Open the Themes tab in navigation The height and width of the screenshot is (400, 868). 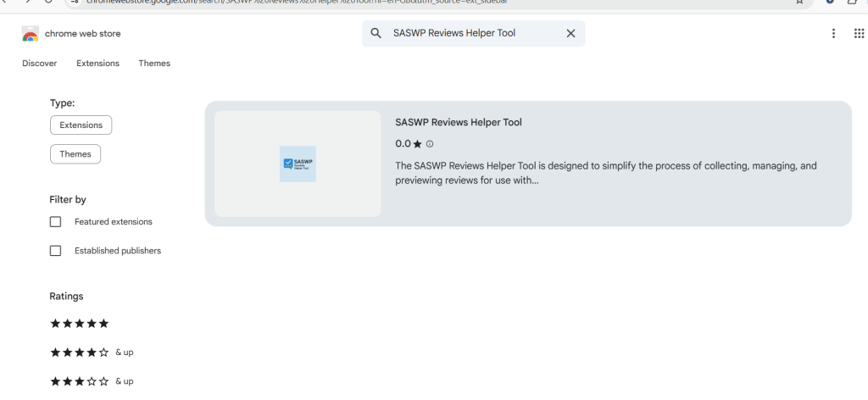tap(154, 63)
